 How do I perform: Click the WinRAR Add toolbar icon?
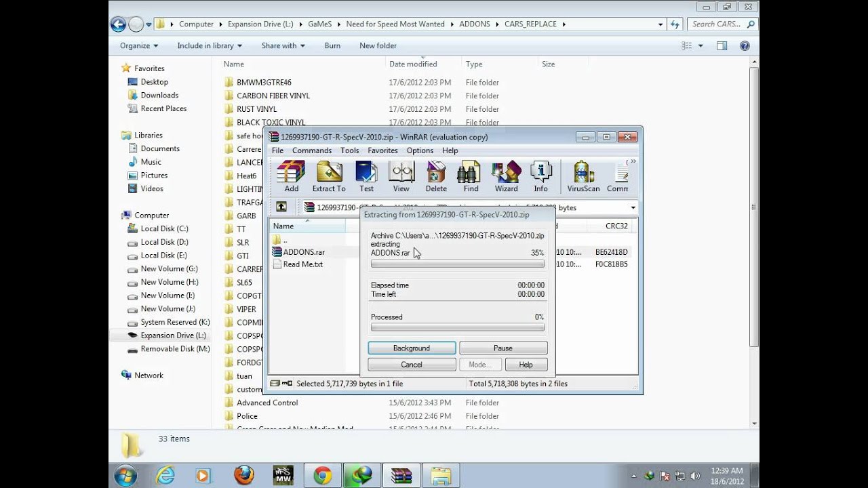pos(291,177)
